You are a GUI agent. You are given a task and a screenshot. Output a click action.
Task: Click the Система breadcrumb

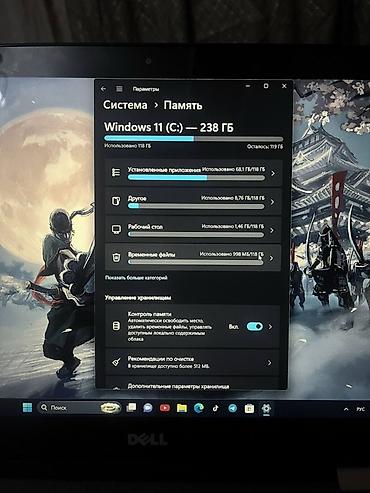pos(125,105)
